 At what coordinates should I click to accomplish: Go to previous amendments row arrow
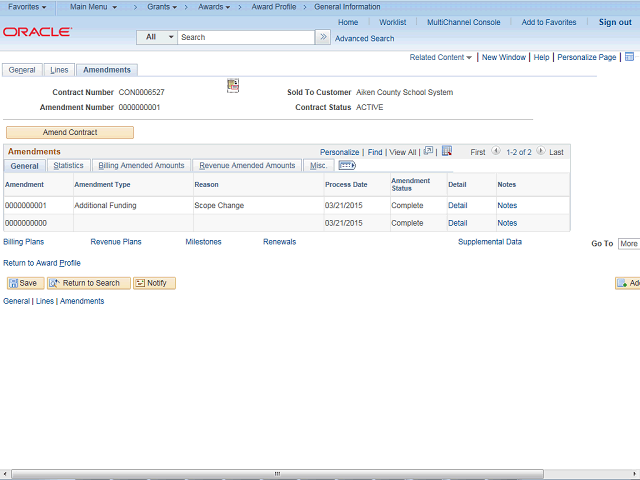tap(496, 151)
